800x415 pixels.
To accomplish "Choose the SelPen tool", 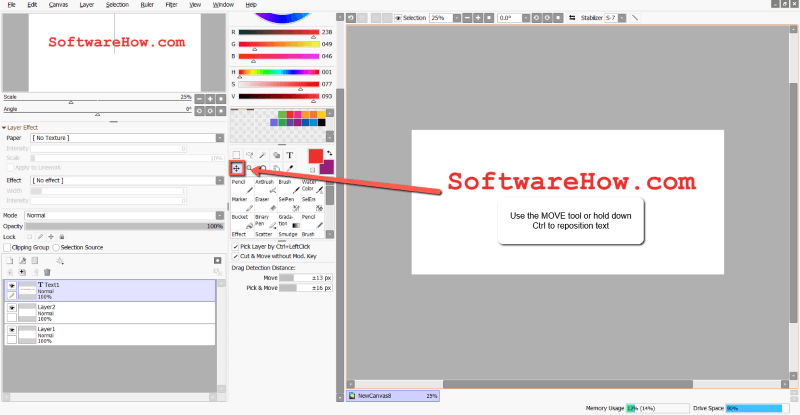I will (288, 204).
